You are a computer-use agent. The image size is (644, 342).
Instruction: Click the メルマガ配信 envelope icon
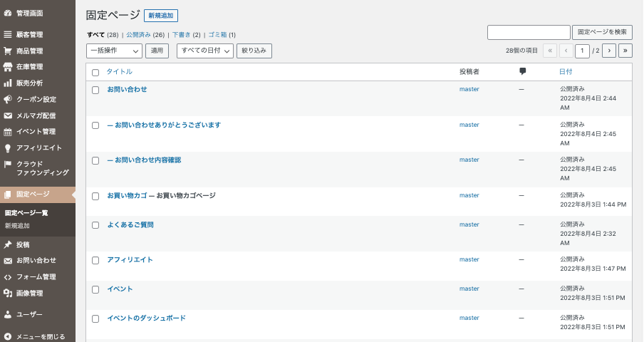(x=8, y=115)
